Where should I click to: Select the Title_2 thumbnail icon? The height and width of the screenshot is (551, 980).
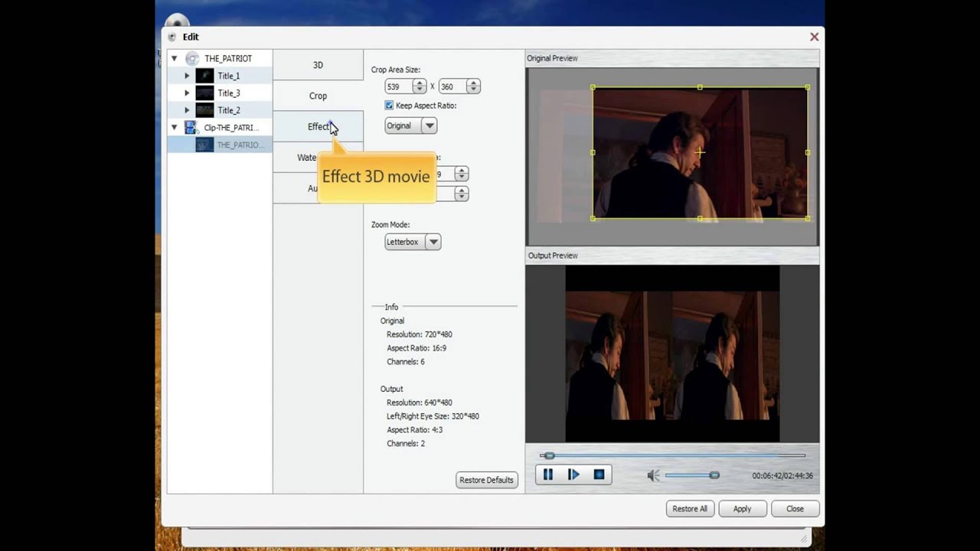[204, 110]
